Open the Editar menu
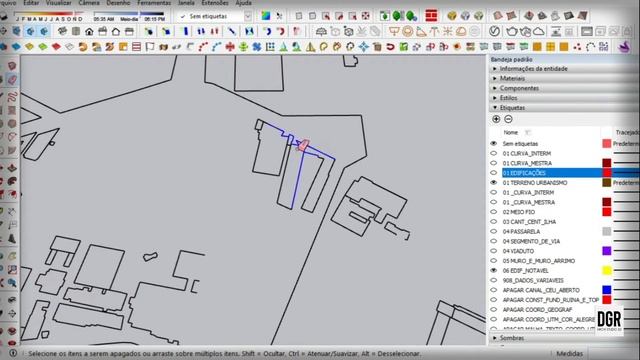This screenshot has width=640, height=360. coord(31,3)
